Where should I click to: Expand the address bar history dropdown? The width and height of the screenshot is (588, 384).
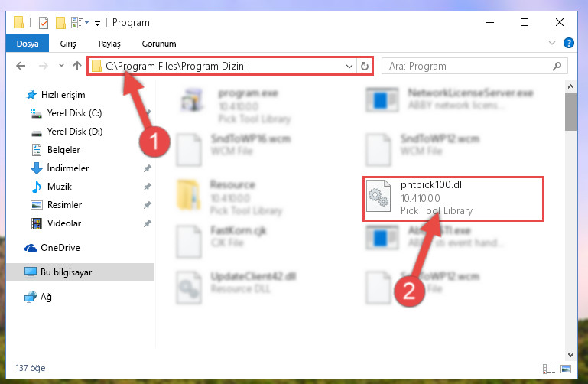click(x=349, y=67)
